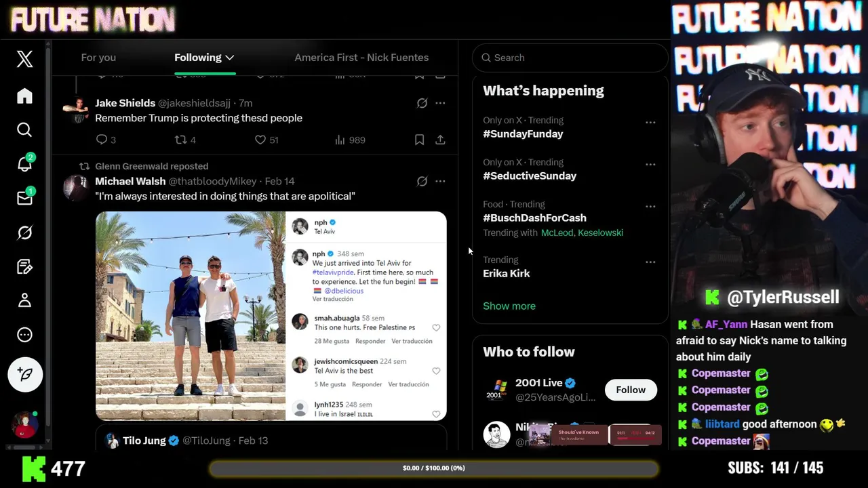Open the More circle icon in sidebar
Viewport: 868px width, 488px height.
24,335
